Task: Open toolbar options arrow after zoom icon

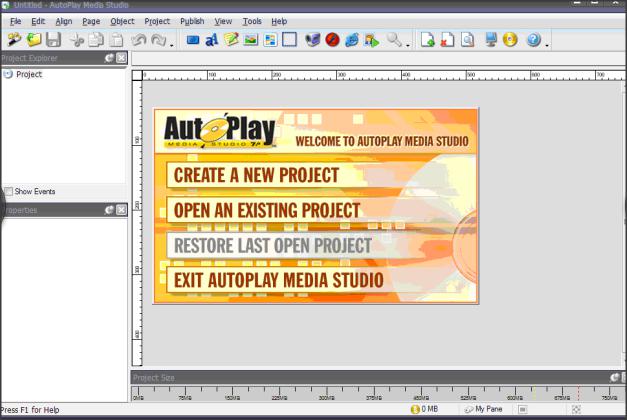Action: click(408, 45)
